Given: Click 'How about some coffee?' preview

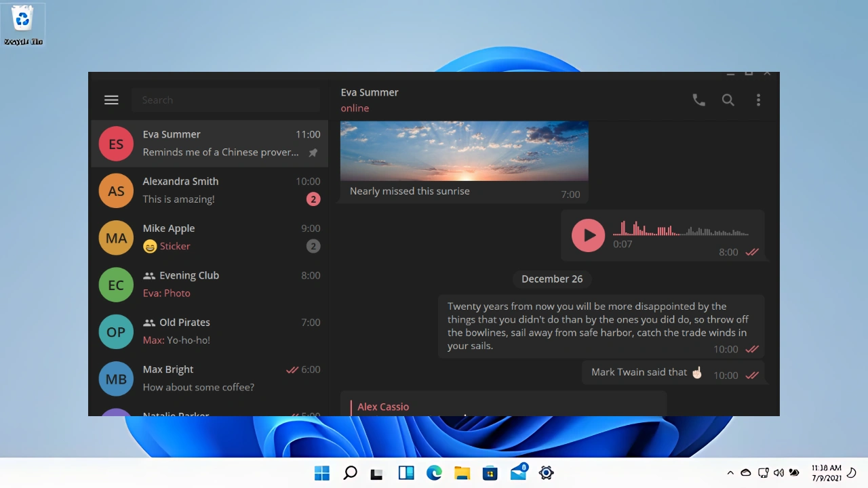Looking at the screenshot, I should 198,387.
